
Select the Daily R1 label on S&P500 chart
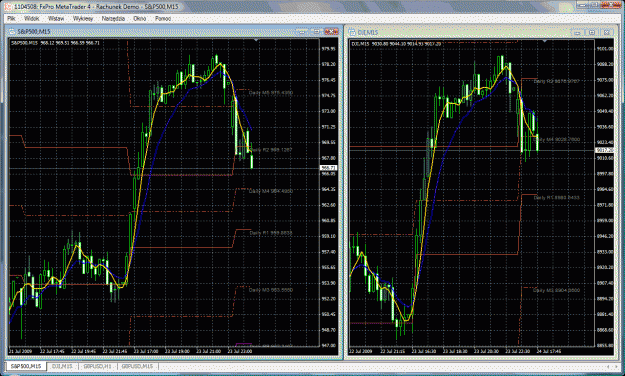[x=271, y=233]
